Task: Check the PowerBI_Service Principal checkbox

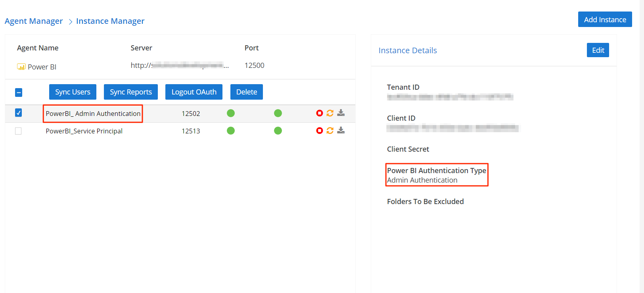Action: tap(18, 131)
